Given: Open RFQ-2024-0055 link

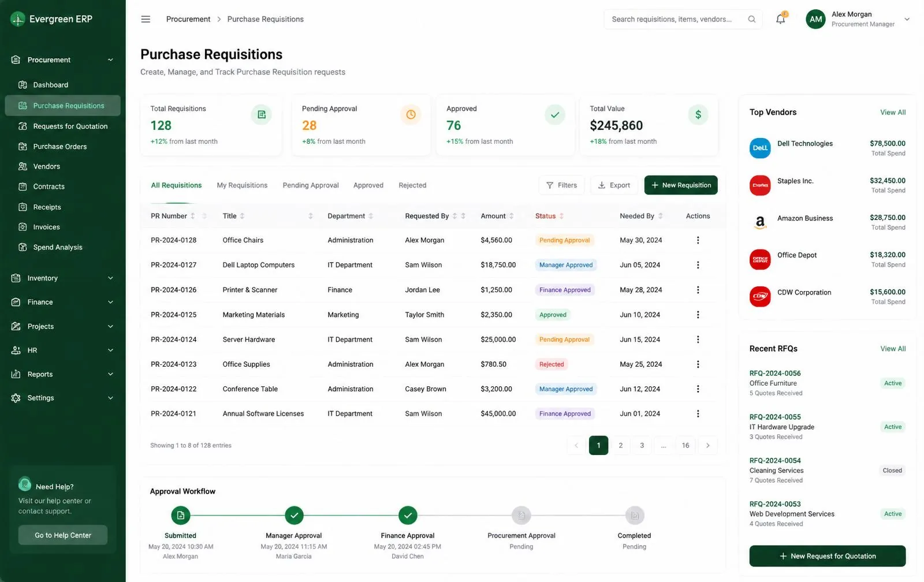Looking at the screenshot, I should click(x=775, y=417).
